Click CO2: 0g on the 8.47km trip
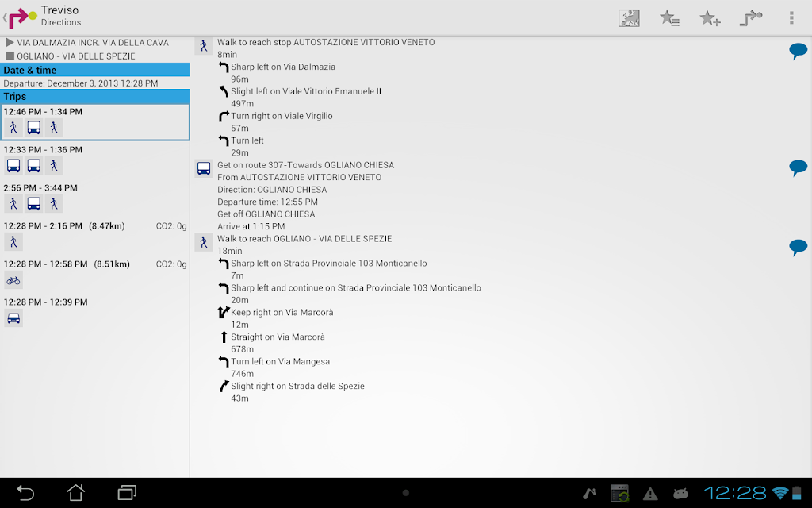The height and width of the screenshot is (508, 812). click(x=171, y=226)
